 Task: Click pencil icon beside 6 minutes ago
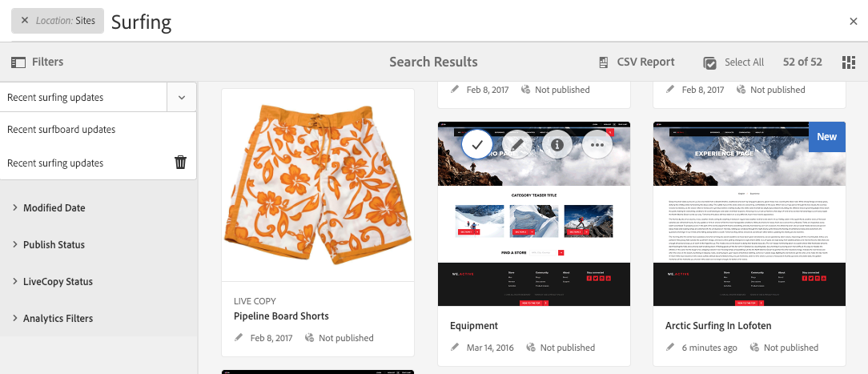click(x=670, y=348)
